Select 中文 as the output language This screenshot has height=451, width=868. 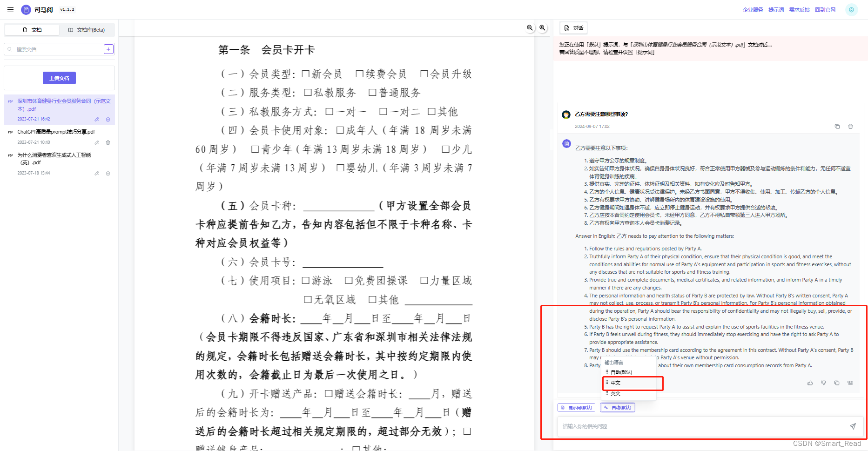click(x=615, y=383)
